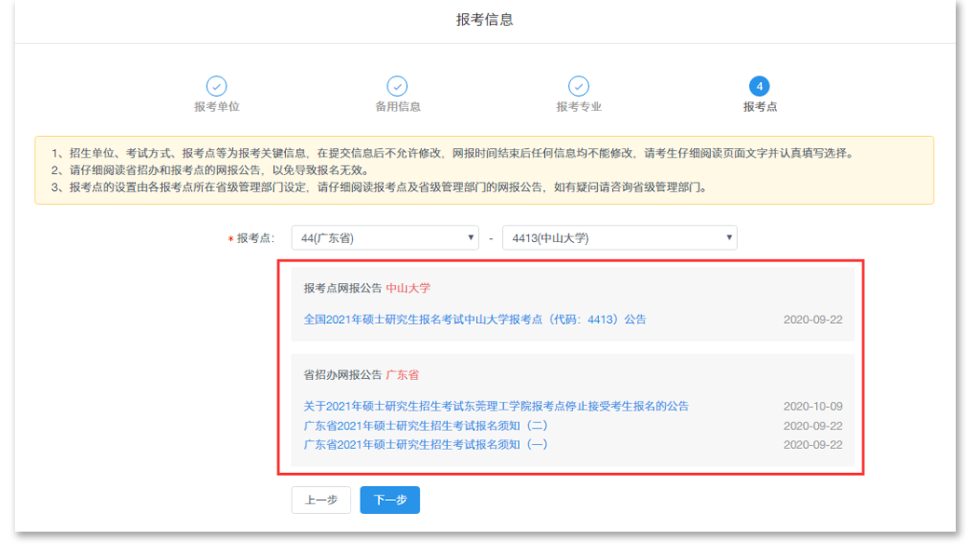Image resolution: width=980 pixels, height=554 pixels.
Task: Click the 2020-10-09 date next to the announcement
Action: pyautogui.click(x=811, y=405)
